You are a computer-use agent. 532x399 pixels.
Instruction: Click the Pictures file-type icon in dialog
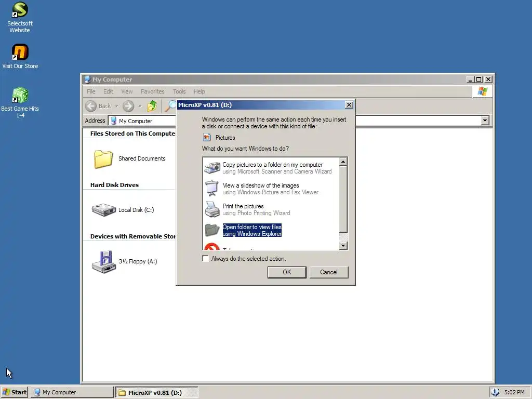click(x=207, y=137)
